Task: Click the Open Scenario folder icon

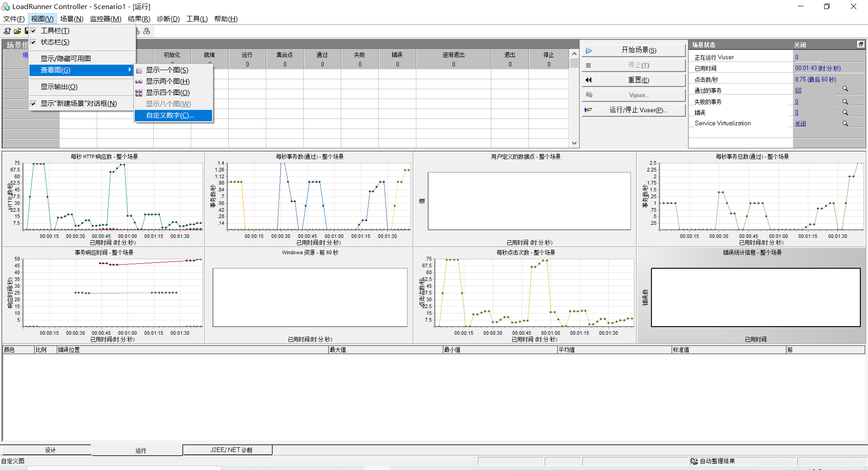Action: coord(17,31)
